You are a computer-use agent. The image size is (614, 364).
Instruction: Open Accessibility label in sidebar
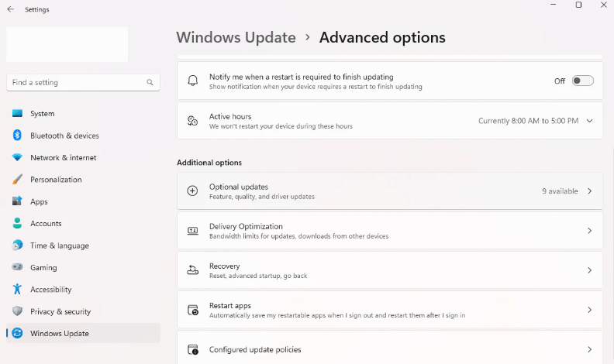click(51, 290)
